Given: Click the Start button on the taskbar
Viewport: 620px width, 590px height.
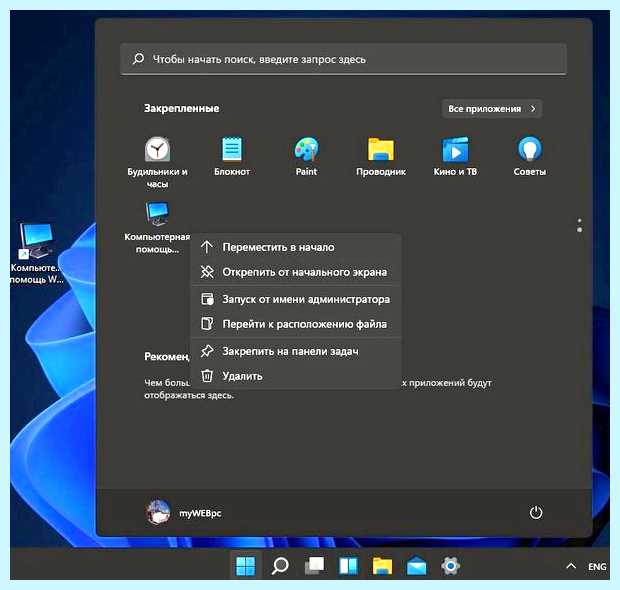Looking at the screenshot, I should pos(246,566).
